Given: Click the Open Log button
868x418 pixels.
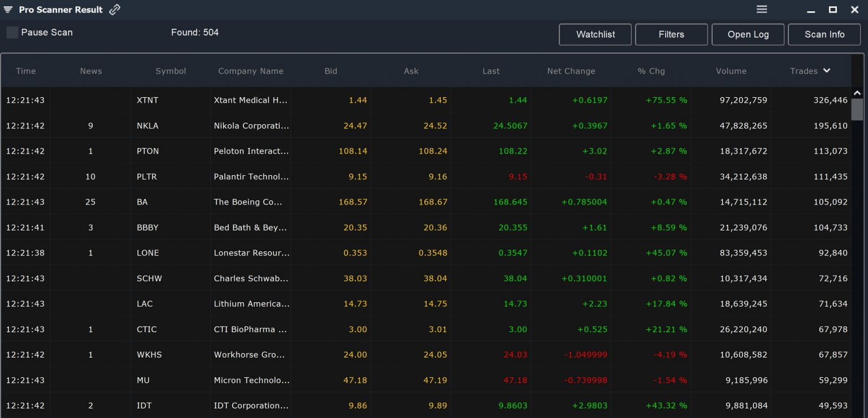Looking at the screenshot, I should 748,34.
